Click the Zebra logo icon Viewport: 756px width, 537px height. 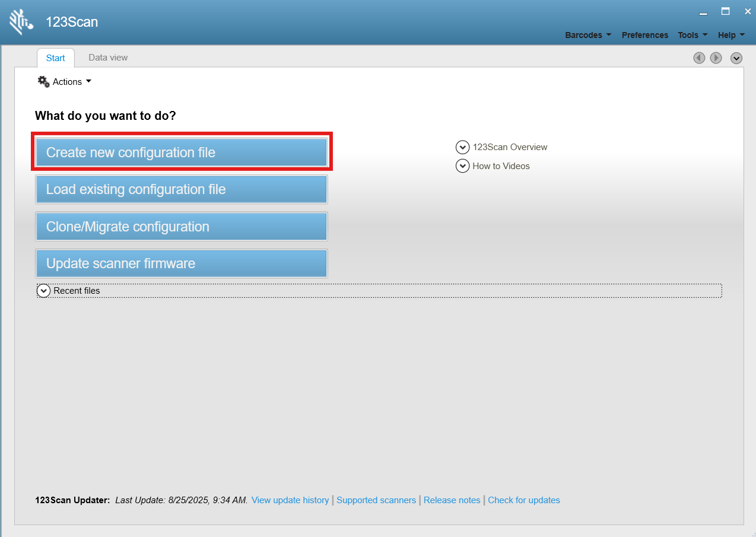[21, 22]
